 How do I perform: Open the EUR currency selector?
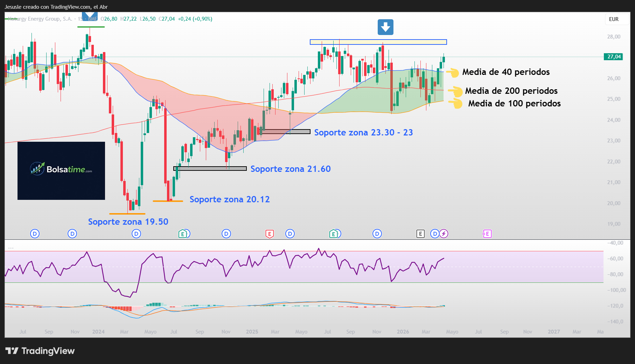(x=614, y=19)
